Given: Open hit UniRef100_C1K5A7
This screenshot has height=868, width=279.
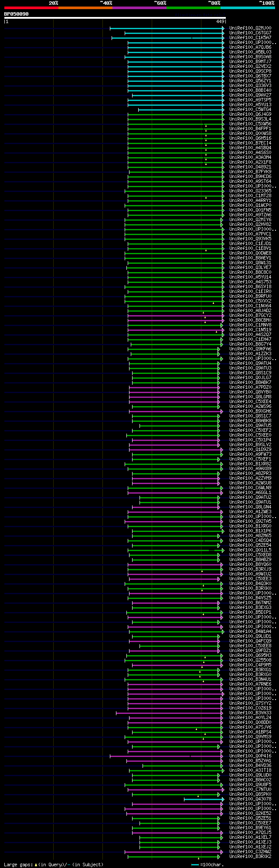Looking at the screenshot, I should click(x=250, y=37).
